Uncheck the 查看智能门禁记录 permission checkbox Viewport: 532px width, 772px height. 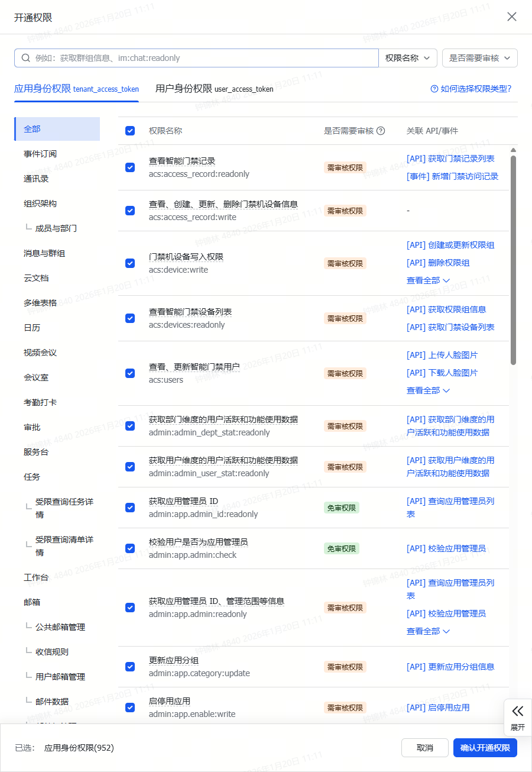tap(130, 167)
